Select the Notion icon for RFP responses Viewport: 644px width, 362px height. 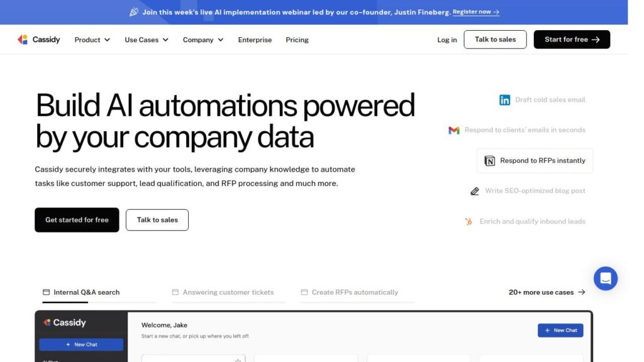point(490,161)
